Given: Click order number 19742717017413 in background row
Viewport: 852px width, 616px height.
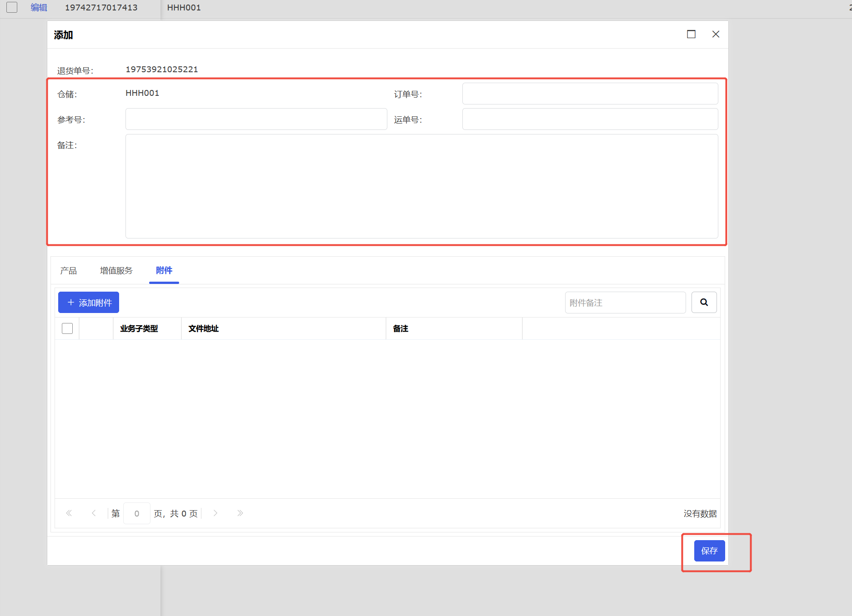Looking at the screenshot, I should (101, 8).
